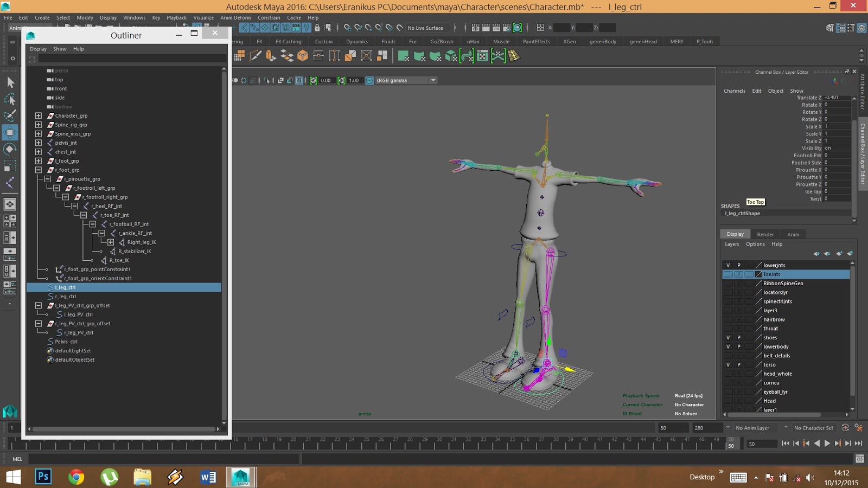Image resolution: width=868 pixels, height=488 pixels.
Task: Click the orange polygon cube shelf icon
Action: [303, 55]
